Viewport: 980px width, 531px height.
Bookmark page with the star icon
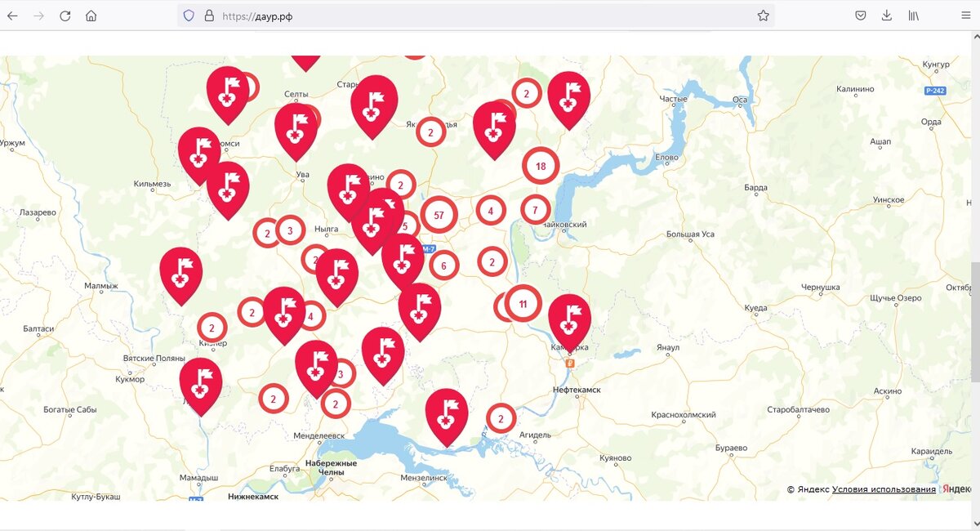point(763,16)
